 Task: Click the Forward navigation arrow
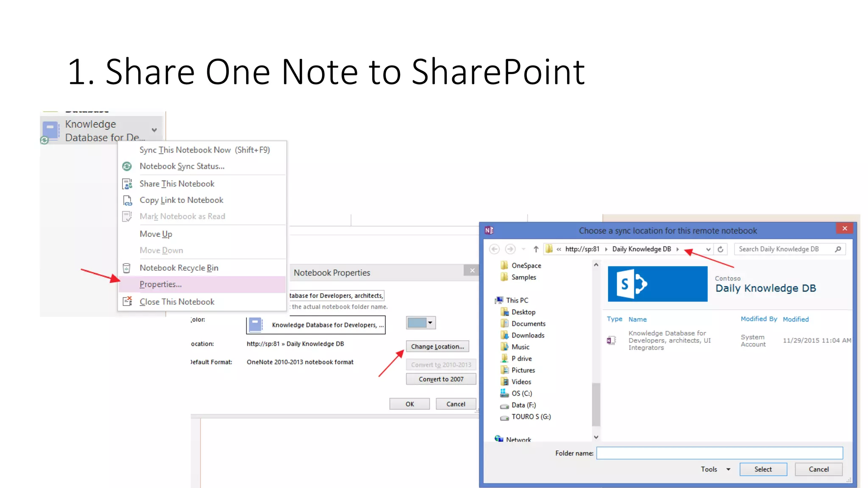510,250
